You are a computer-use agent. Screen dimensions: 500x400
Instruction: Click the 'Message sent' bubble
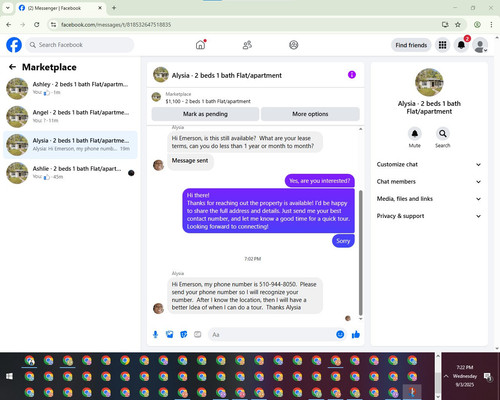click(190, 161)
